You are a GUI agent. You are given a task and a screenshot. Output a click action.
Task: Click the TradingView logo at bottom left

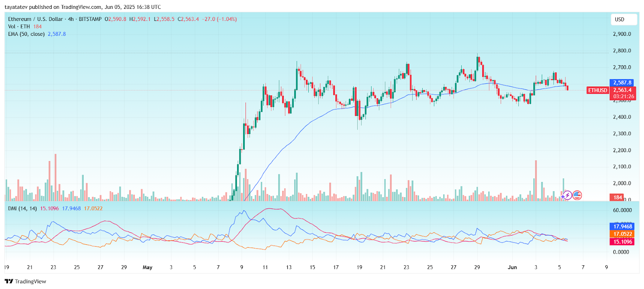(25, 281)
